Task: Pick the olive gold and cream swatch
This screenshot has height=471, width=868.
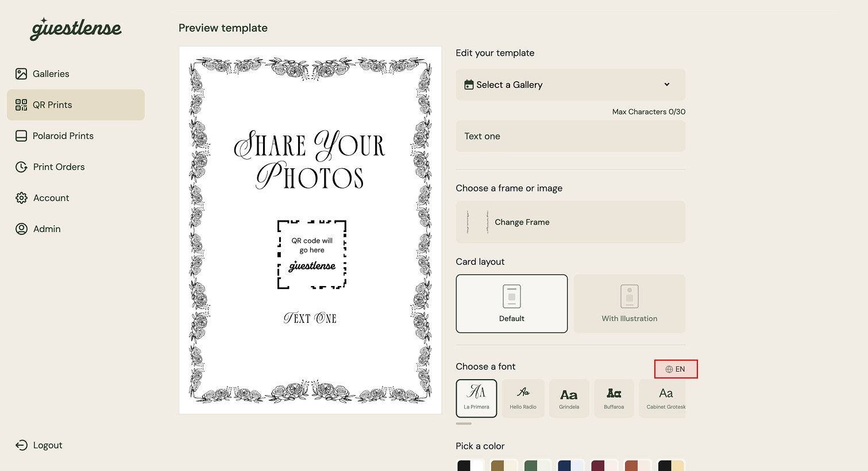Action: (504, 465)
